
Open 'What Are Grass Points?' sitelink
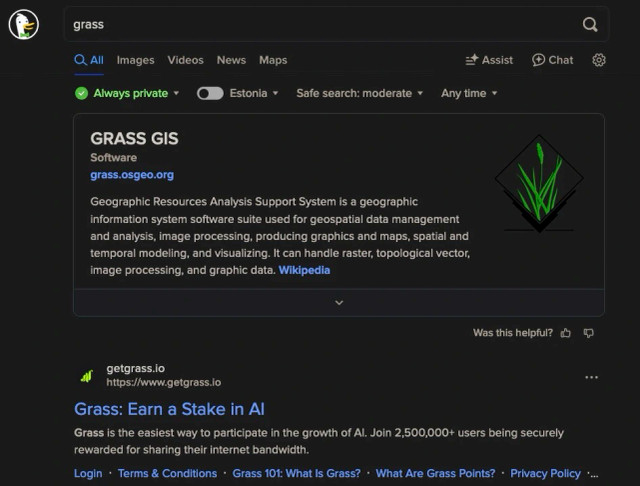[435, 473]
